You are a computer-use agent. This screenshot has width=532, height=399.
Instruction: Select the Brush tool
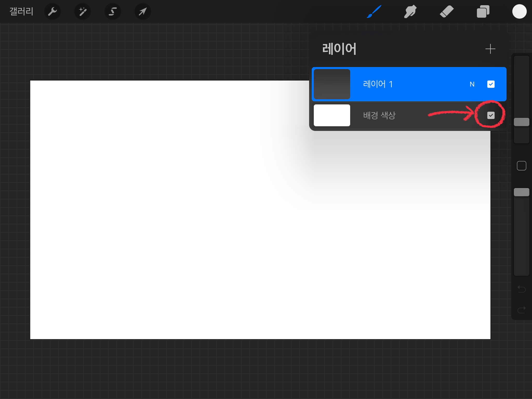374,11
